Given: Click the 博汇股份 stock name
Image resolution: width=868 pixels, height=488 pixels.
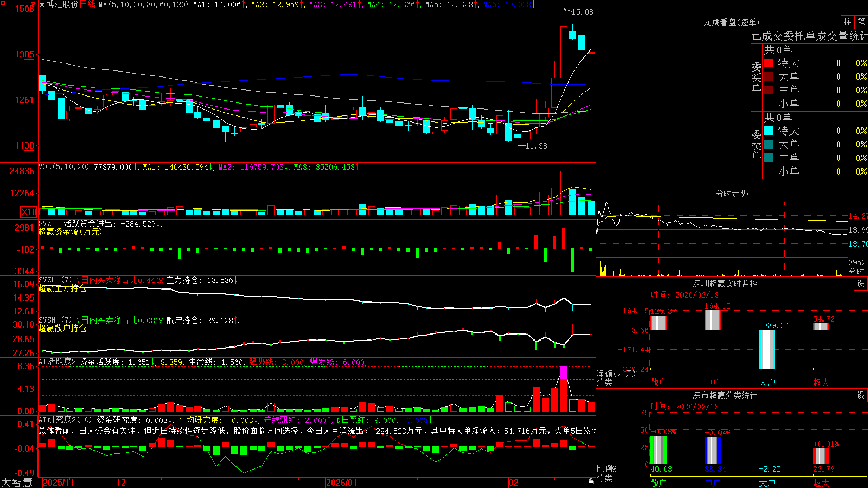Looking at the screenshot, I should coord(62,4).
